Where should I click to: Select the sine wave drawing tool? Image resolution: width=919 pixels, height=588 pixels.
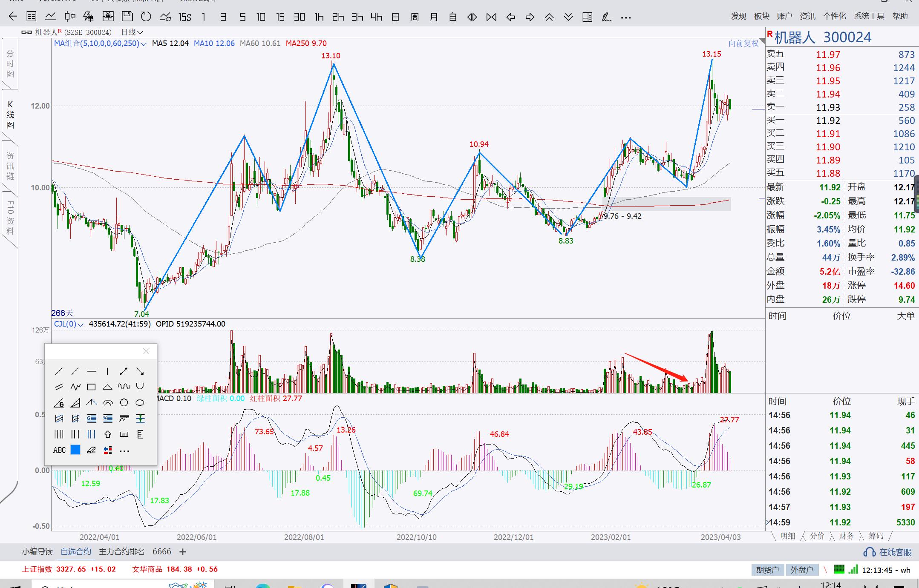pyautogui.click(x=124, y=387)
